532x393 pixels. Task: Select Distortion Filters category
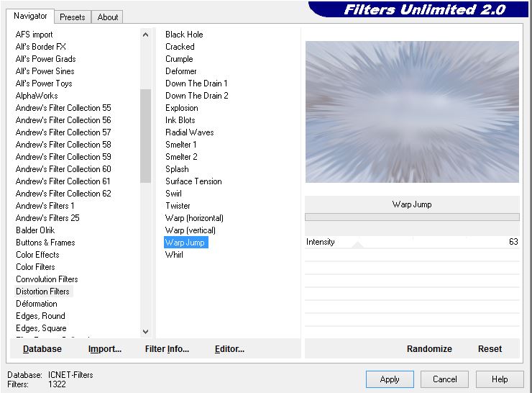click(42, 292)
